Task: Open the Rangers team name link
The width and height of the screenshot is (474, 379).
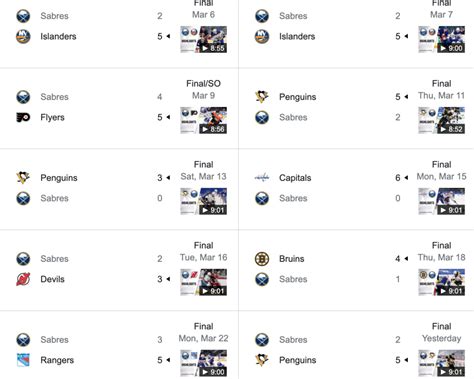Action: pos(57,360)
